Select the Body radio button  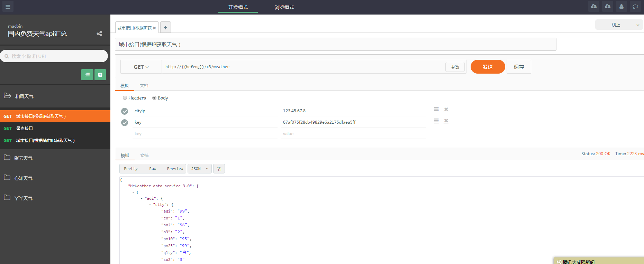(x=154, y=98)
